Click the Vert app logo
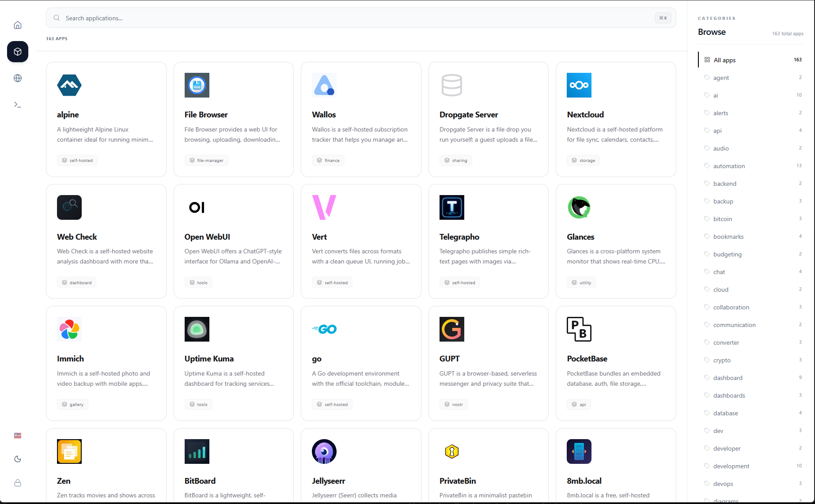 point(324,207)
